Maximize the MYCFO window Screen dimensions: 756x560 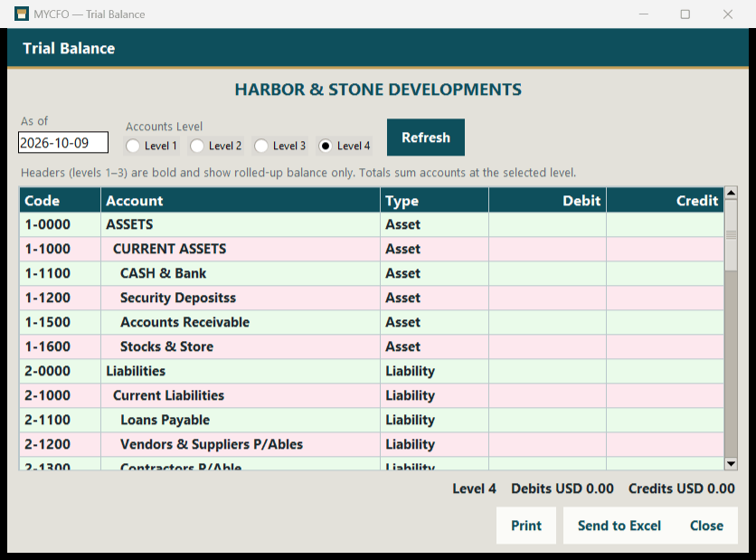[685, 14]
